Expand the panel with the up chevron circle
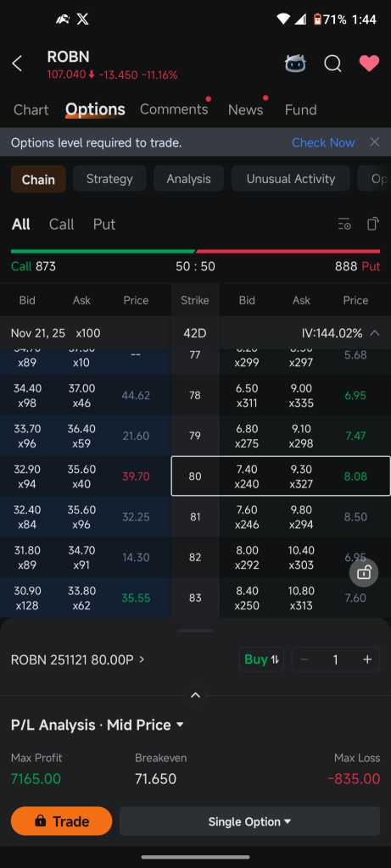Viewport: 391px width, 868px height. click(195, 695)
